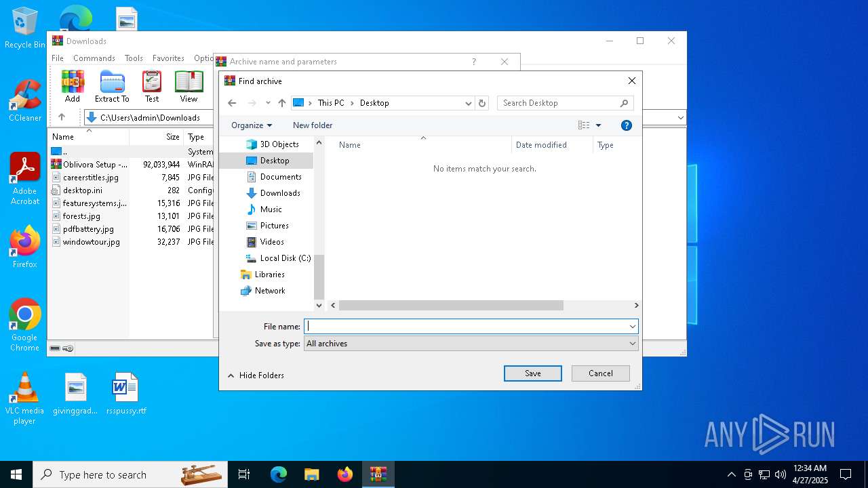868x488 pixels.
Task: Click This PC in the address breadcrumb
Action: point(331,103)
